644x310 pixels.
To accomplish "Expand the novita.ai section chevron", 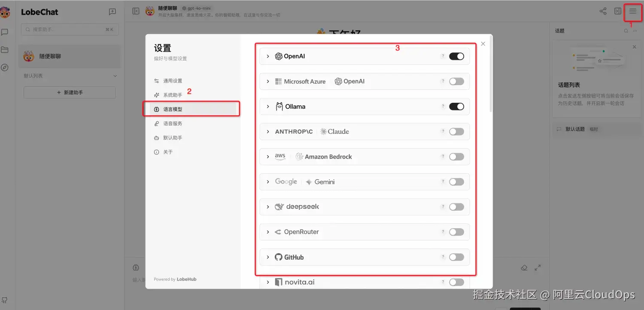I will point(268,282).
